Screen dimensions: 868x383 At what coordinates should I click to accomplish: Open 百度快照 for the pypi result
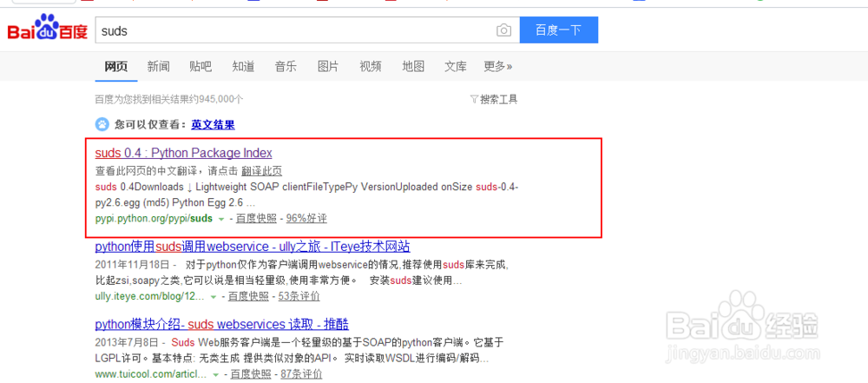[x=256, y=218]
